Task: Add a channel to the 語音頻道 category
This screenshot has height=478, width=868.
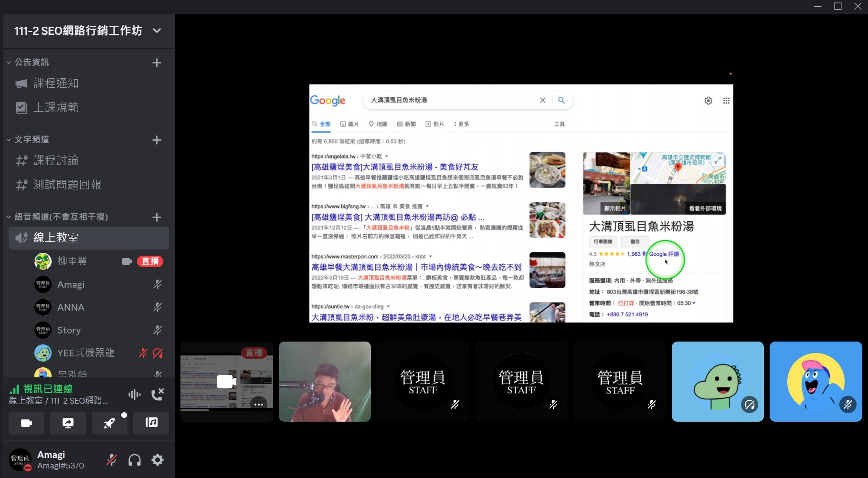Action: 157,217
